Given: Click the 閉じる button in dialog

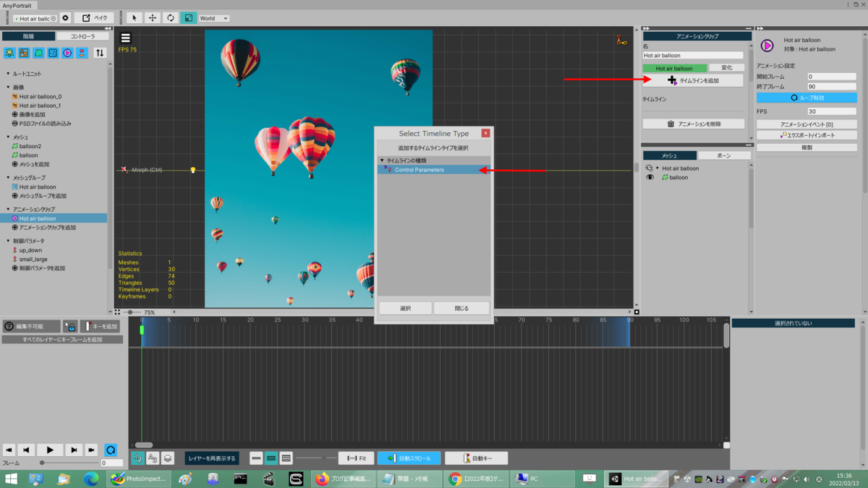Looking at the screenshot, I should coord(461,308).
